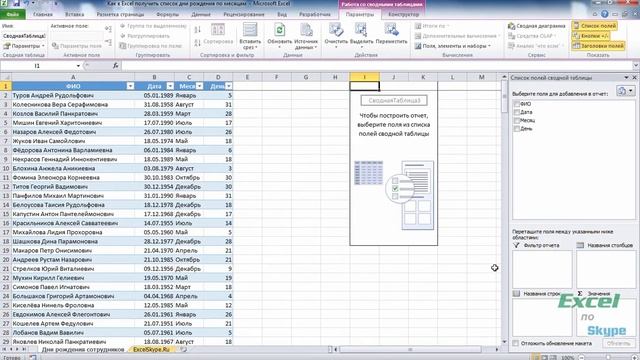Open the Дата column filter dropdown

pyautogui.click(x=170, y=86)
